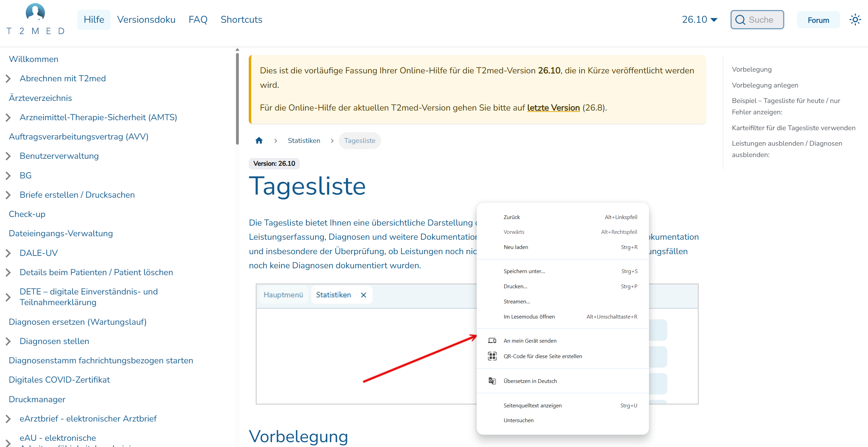The width and height of the screenshot is (868, 447).
Task: Expand the Arzneimittel-Therapie-Sicherheit (AMTS) chevron
Action: (x=8, y=118)
